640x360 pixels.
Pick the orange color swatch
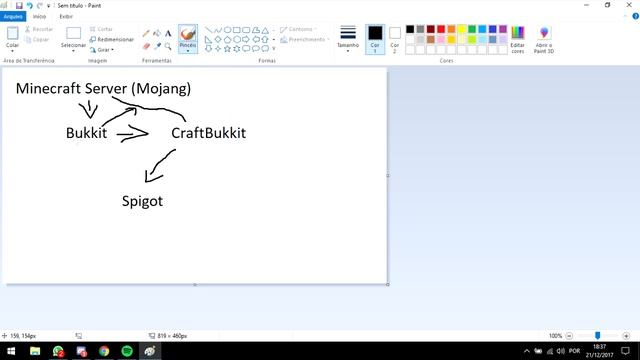pos(451,29)
